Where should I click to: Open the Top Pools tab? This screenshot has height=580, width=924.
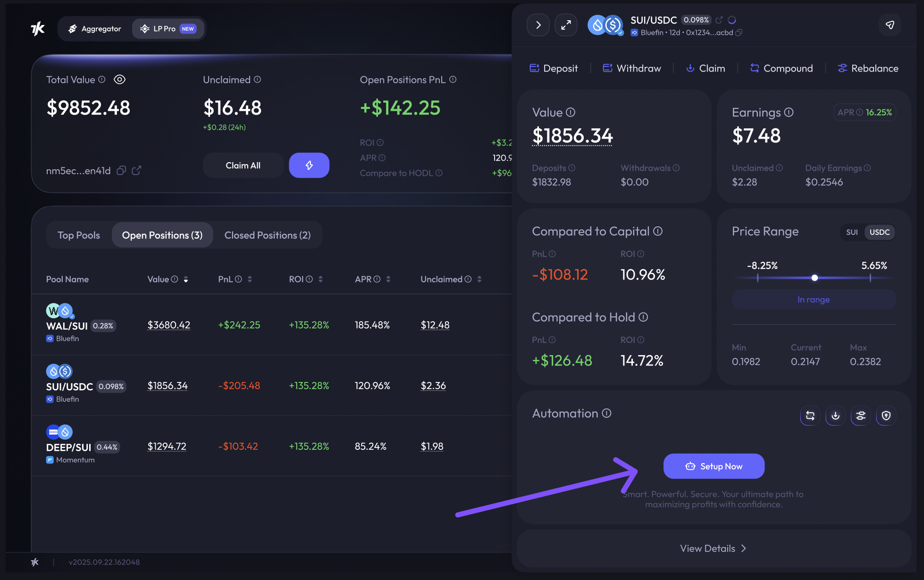pos(79,235)
